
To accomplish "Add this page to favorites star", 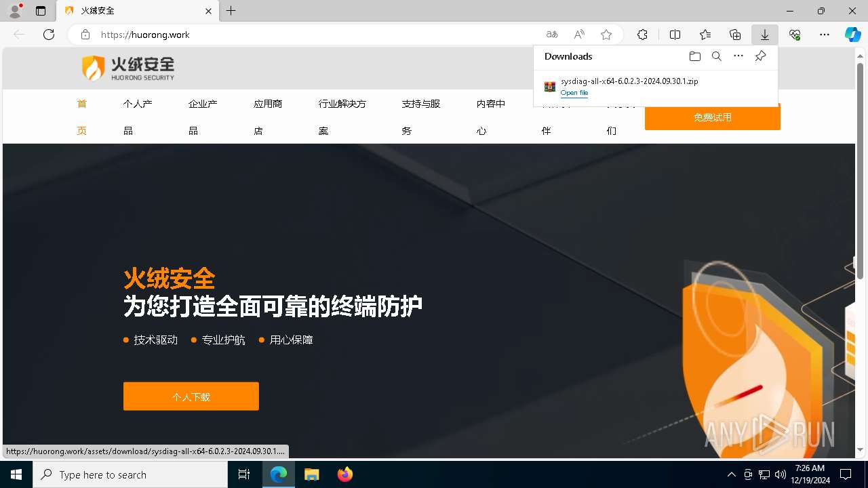I will (606, 35).
